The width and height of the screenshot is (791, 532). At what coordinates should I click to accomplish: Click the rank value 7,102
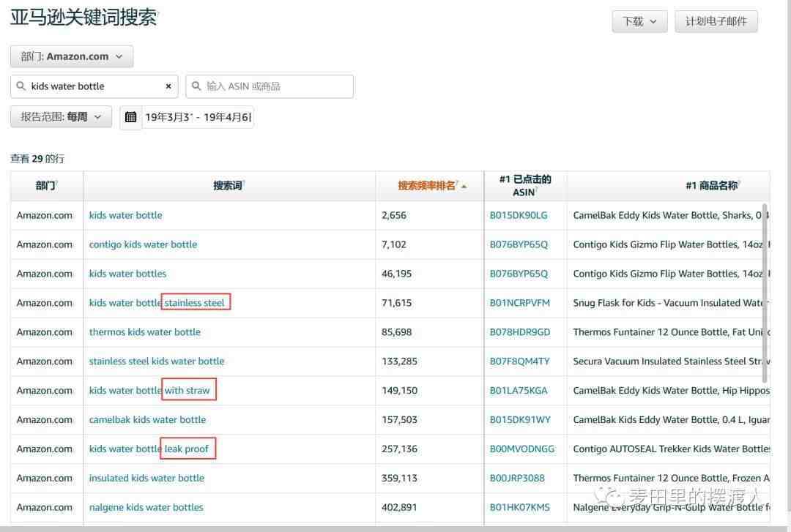pyautogui.click(x=394, y=244)
